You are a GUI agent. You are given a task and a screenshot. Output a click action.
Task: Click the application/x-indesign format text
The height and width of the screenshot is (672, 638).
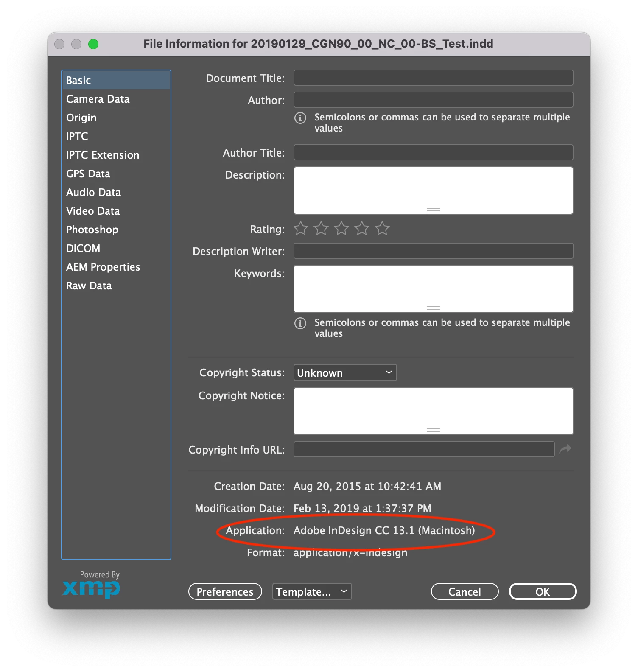(x=350, y=552)
